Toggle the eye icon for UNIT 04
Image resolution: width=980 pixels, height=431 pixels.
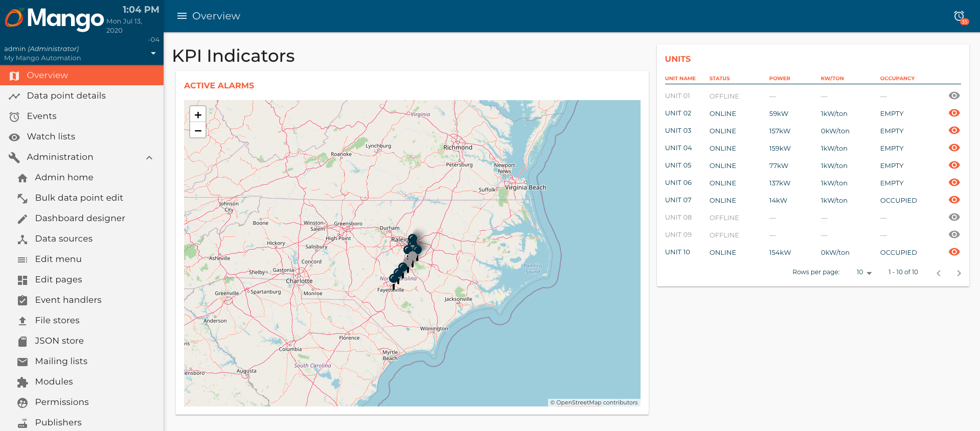pyautogui.click(x=954, y=148)
